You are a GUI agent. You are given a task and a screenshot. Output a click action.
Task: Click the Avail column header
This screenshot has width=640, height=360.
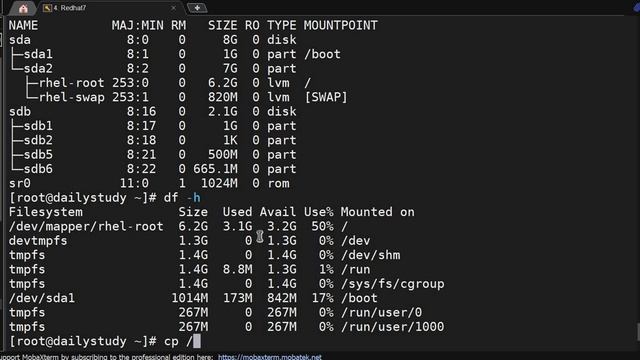278,212
